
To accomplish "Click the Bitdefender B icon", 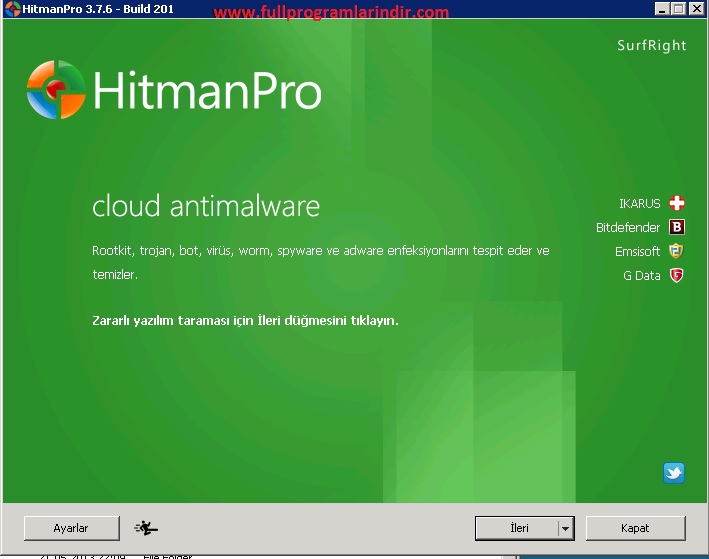I will coord(677,227).
